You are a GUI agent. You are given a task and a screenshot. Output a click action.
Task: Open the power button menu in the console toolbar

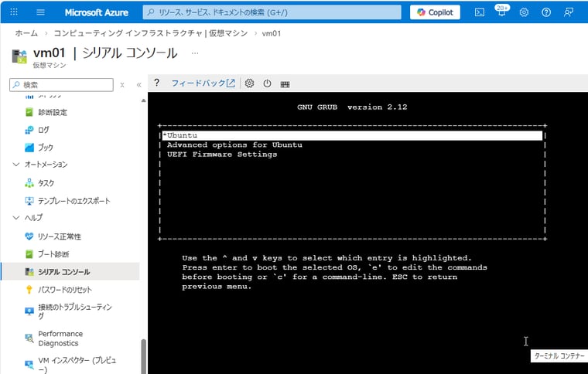[x=267, y=83]
